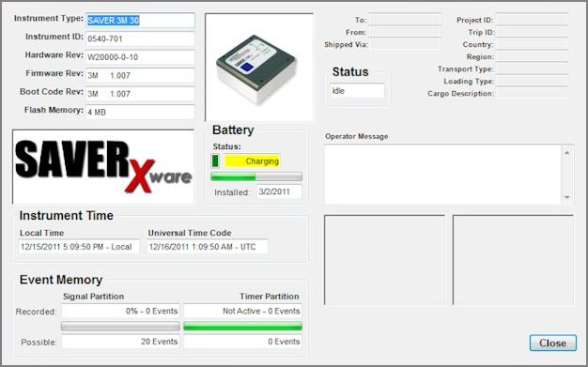Click the Timer Partition Recorded field
The width and height of the screenshot is (588, 367).
[x=242, y=311]
